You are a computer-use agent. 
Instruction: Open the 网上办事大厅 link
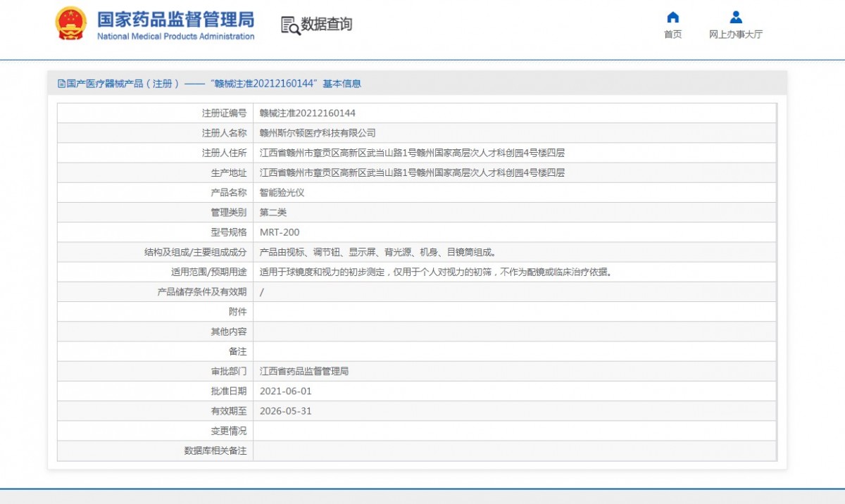[735, 34]
